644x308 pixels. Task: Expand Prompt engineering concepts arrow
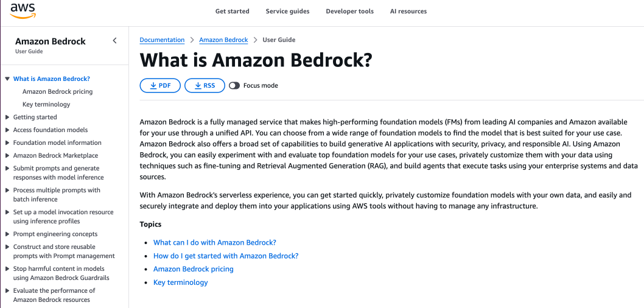[x=7, y=234]
